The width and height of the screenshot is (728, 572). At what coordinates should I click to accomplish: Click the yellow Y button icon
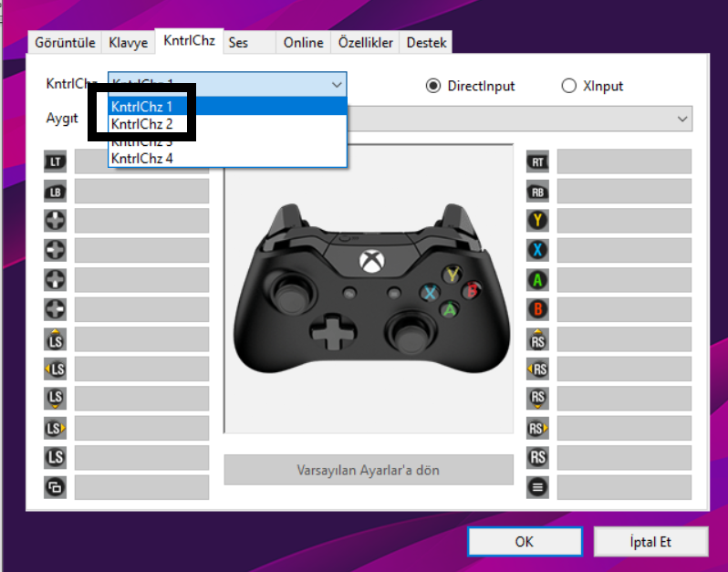[537, 221]
